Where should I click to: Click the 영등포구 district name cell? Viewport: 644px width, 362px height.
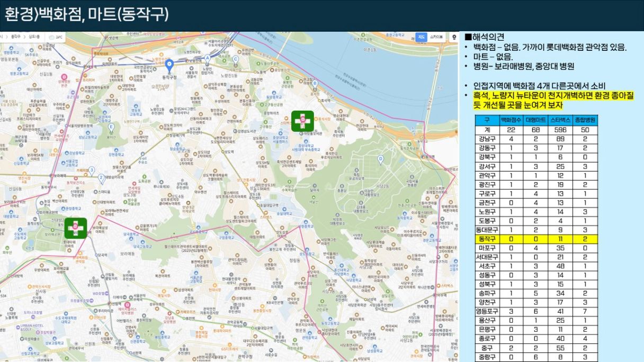487,311
